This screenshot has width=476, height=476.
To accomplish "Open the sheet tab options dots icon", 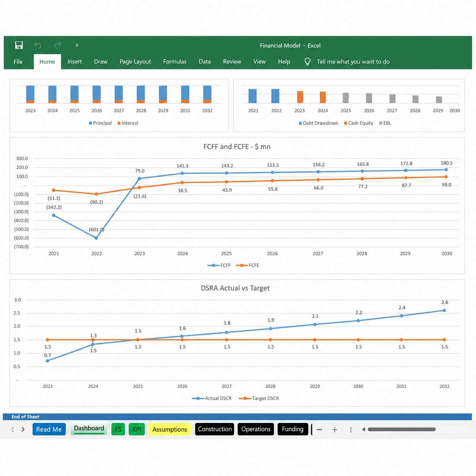I will pos(351,430).
